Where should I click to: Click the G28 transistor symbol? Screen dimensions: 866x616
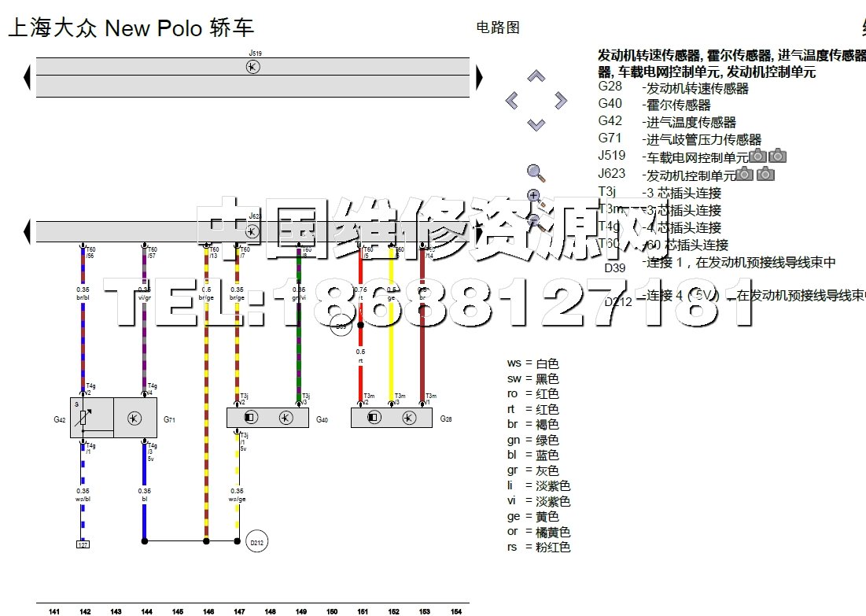(409, 417)
